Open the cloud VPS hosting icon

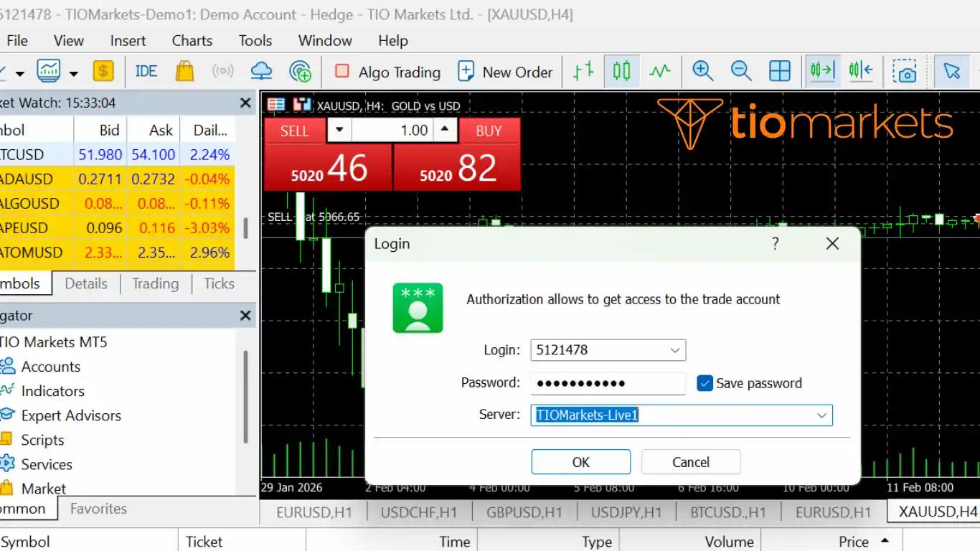point(261,71)
